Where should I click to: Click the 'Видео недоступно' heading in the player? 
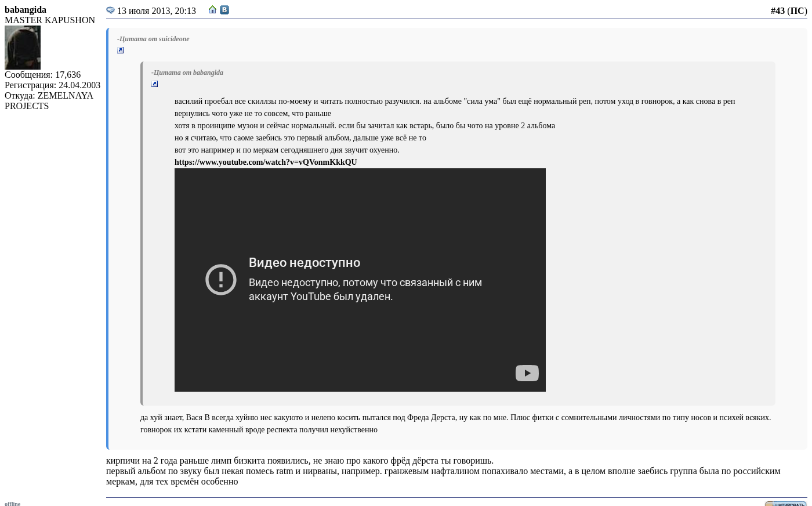304,263
